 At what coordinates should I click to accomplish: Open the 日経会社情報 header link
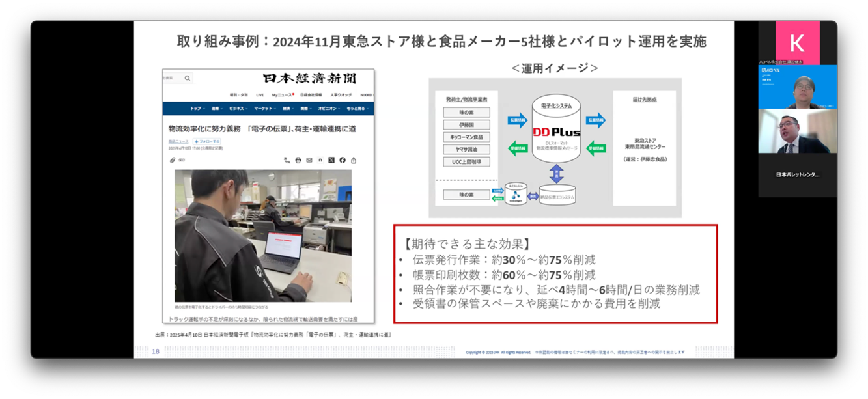[311, 95]
